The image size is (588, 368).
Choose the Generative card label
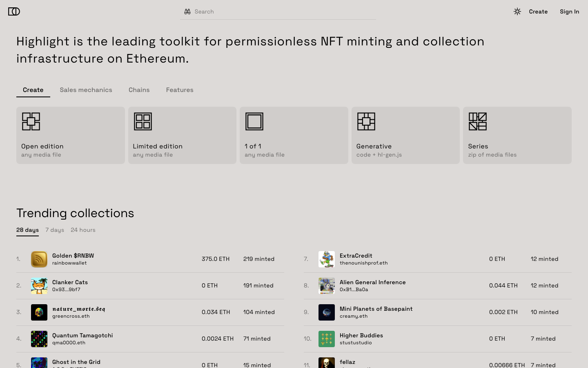pos(374,146)
